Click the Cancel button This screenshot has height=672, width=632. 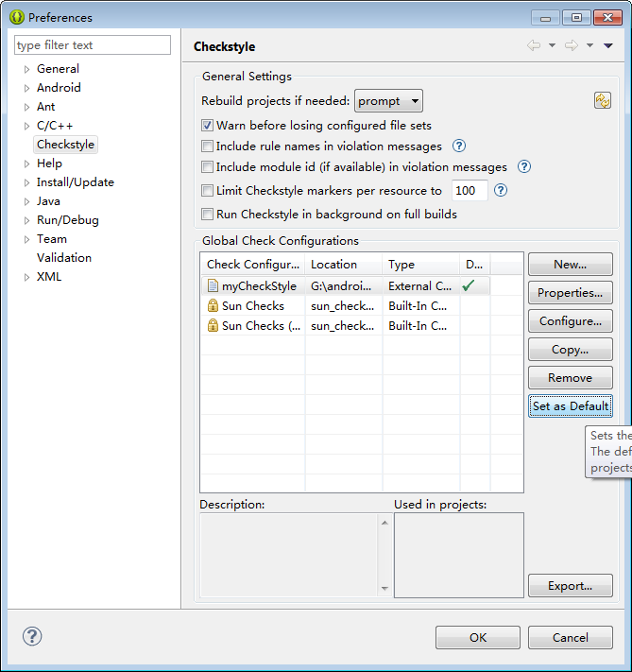coord(571,637)
